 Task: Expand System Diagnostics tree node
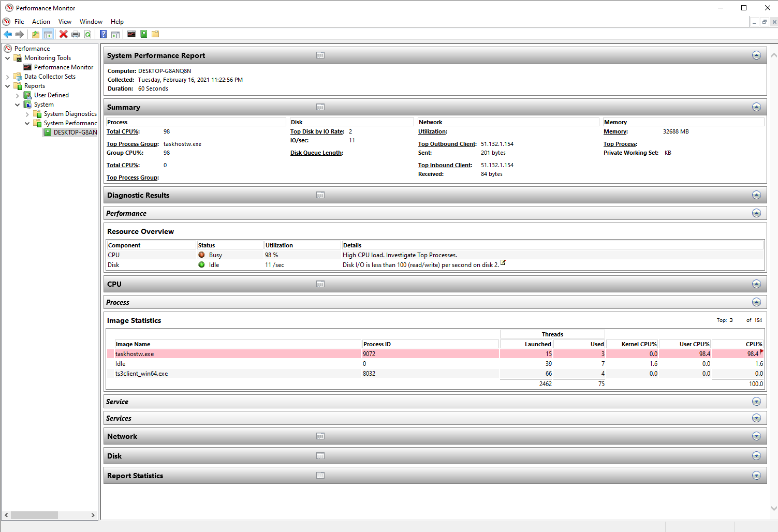tap(27, 114)
